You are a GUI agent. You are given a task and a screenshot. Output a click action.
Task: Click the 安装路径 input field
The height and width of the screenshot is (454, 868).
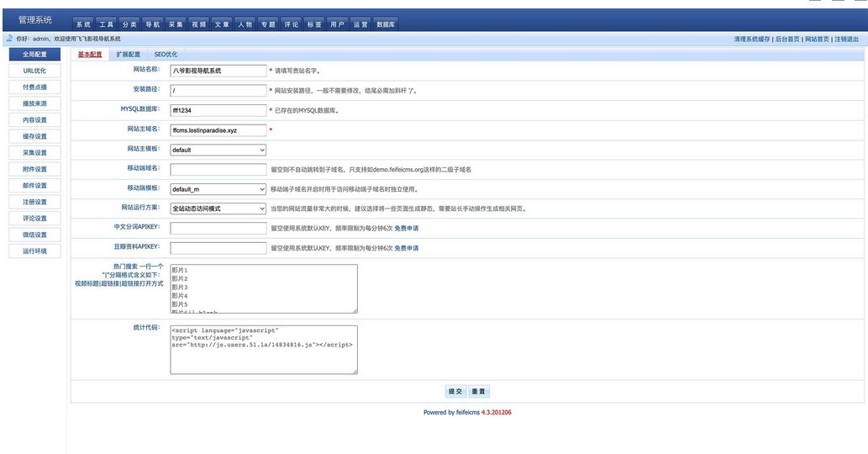(218, 90)
